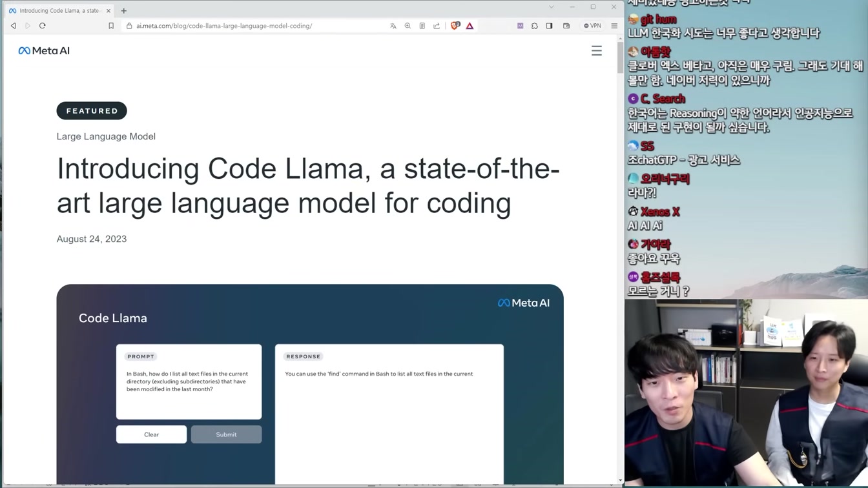Click the purple M extension icon
Viewport: 868px width, 488px height.
(x=520, y=26)
